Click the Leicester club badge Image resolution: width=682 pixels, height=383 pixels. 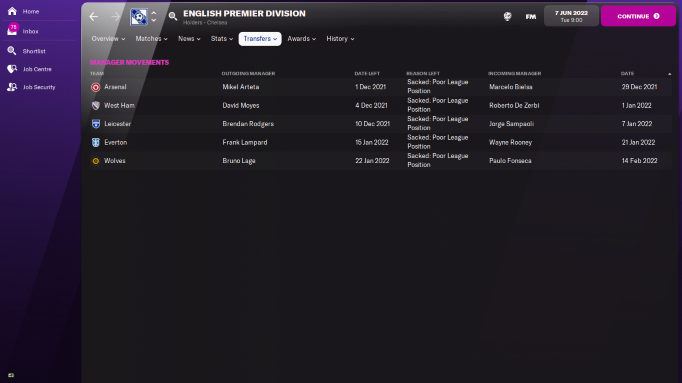click(96, 124)
